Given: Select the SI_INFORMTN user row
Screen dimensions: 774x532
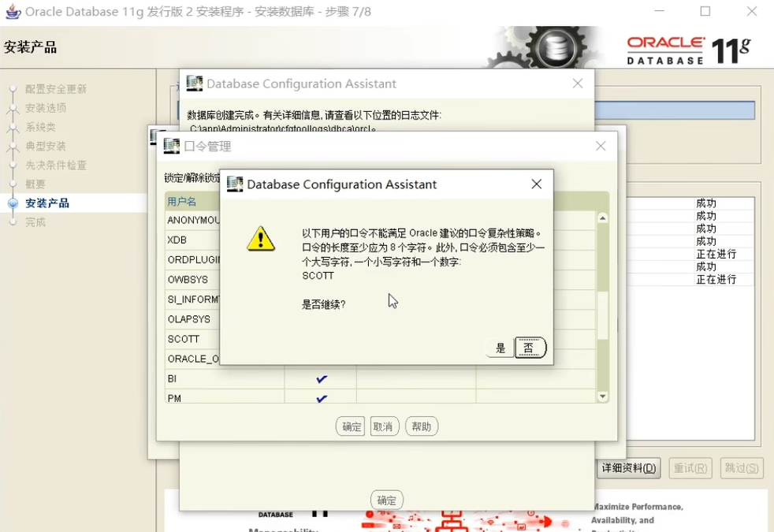Looking at the screenshot, I should 193,299.
